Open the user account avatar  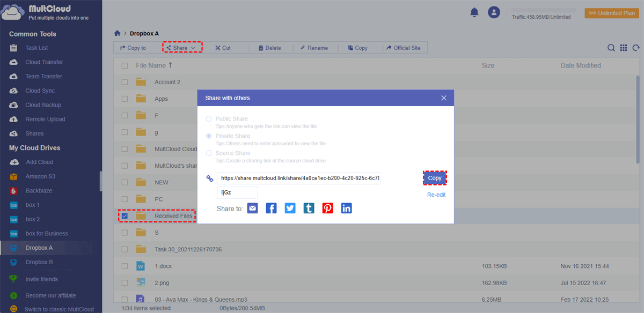coord(494,12)
